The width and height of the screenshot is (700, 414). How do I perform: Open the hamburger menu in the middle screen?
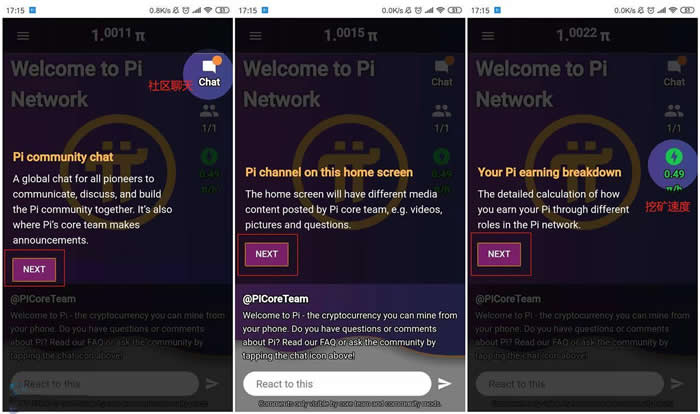point(256,36)
